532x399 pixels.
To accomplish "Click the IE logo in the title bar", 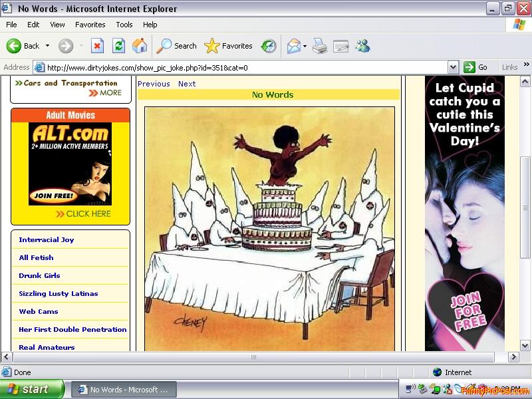I will coord(6,8).
